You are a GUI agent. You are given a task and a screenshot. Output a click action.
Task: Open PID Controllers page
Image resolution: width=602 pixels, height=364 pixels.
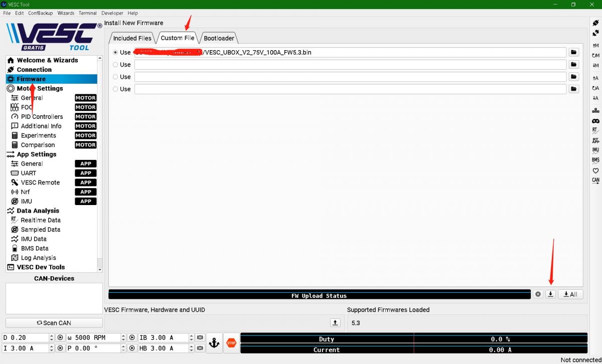42,117
